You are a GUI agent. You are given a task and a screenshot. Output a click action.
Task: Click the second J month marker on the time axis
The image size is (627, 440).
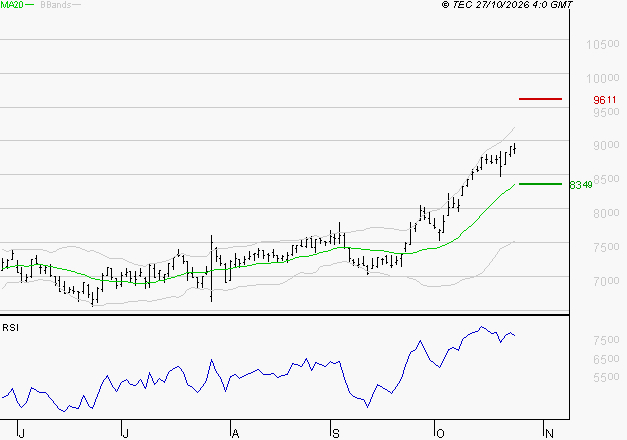pyautogui.click(x=125, y=434)
